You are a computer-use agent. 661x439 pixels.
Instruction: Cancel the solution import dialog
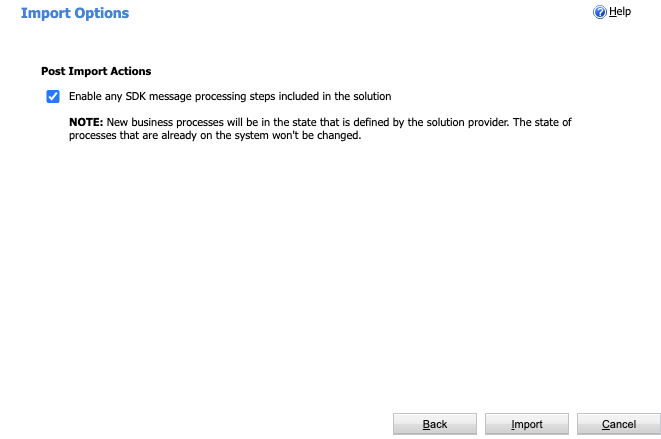click(618, 424)
